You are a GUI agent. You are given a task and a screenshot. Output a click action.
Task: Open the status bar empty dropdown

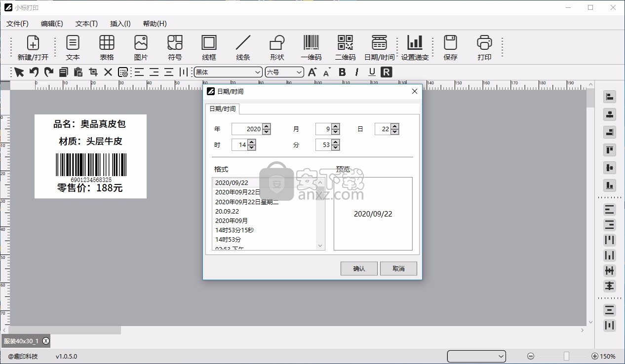click(476, 356)
